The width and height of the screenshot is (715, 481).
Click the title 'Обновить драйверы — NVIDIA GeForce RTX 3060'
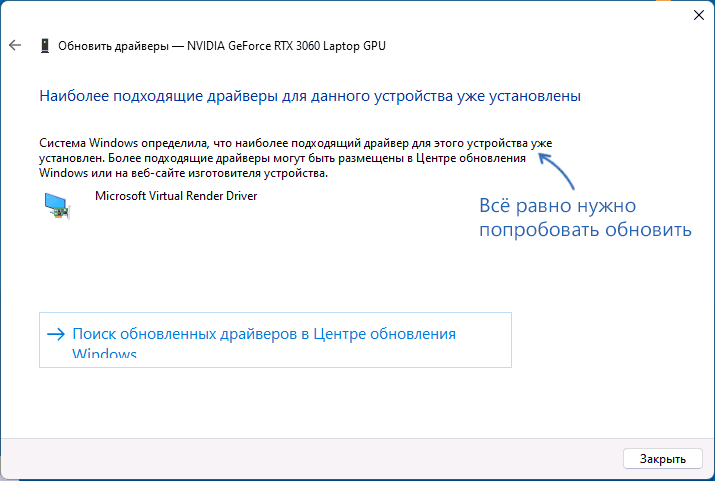pos(222,46)
